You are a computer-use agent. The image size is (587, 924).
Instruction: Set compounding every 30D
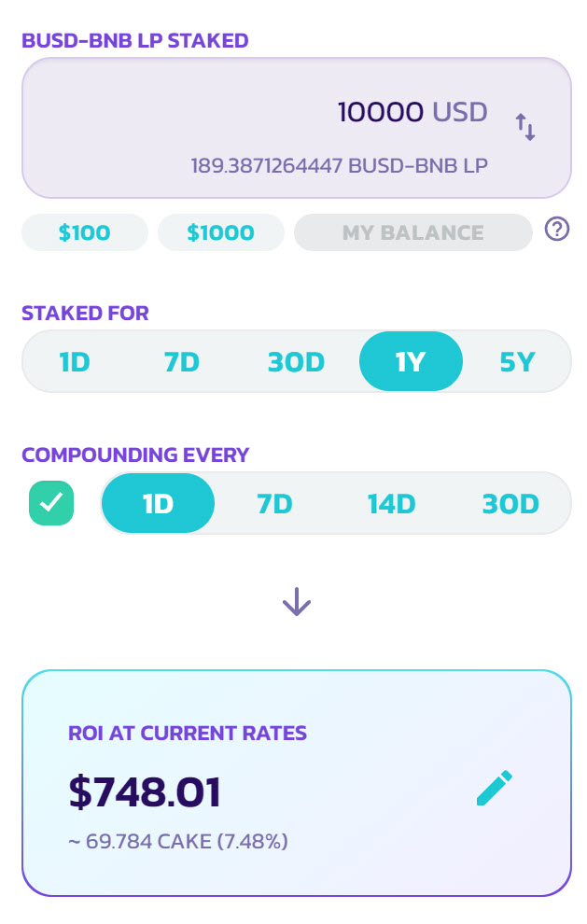click(510, 503)
